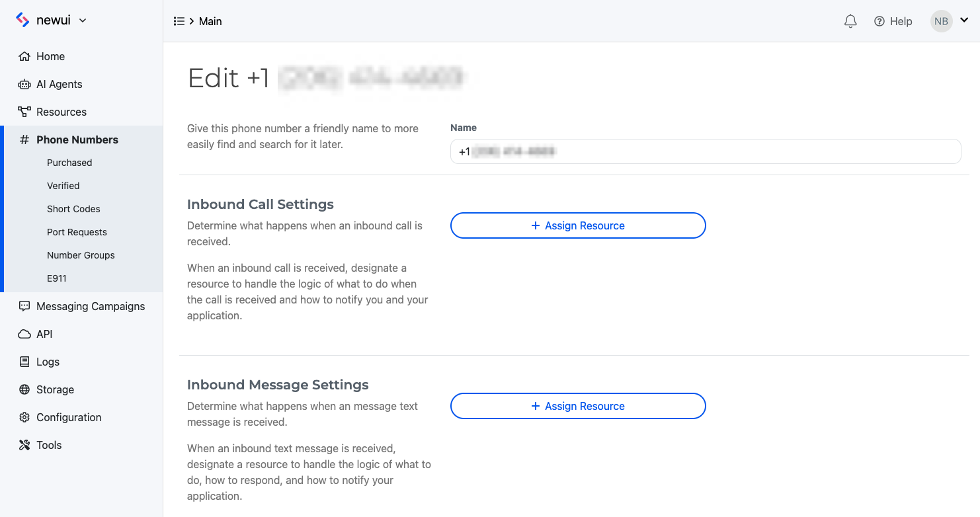Open the NB account menu chevron

tap(963, 20)
